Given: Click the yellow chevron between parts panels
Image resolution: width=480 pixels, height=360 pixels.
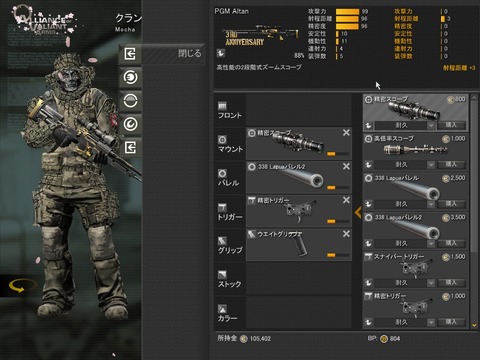Looking at the screenshot, I should click(358, 212).
